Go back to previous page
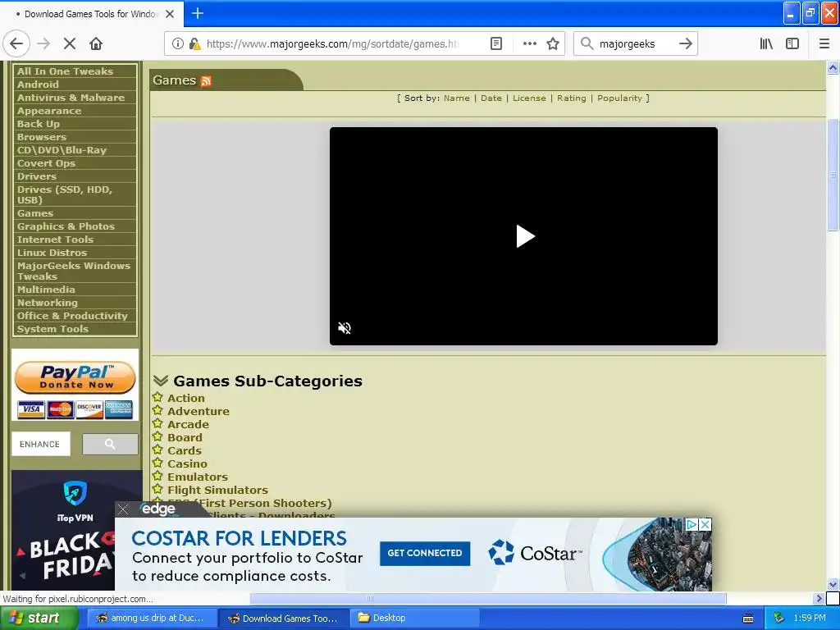840x630 pixels. (16, 44)
